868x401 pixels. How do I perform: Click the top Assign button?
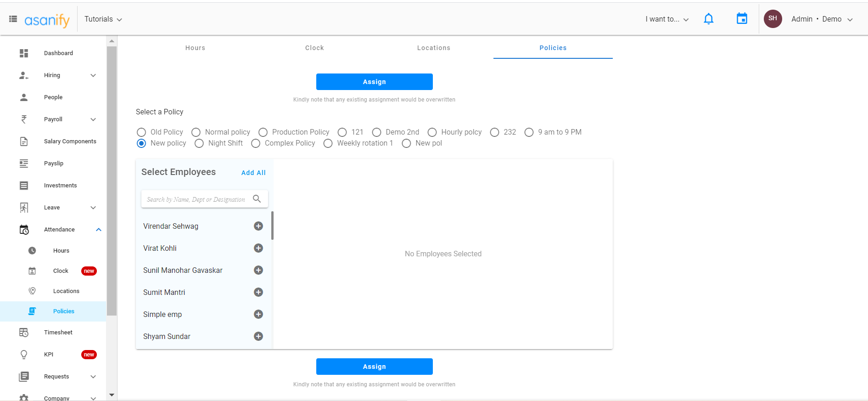click(374, 82)
